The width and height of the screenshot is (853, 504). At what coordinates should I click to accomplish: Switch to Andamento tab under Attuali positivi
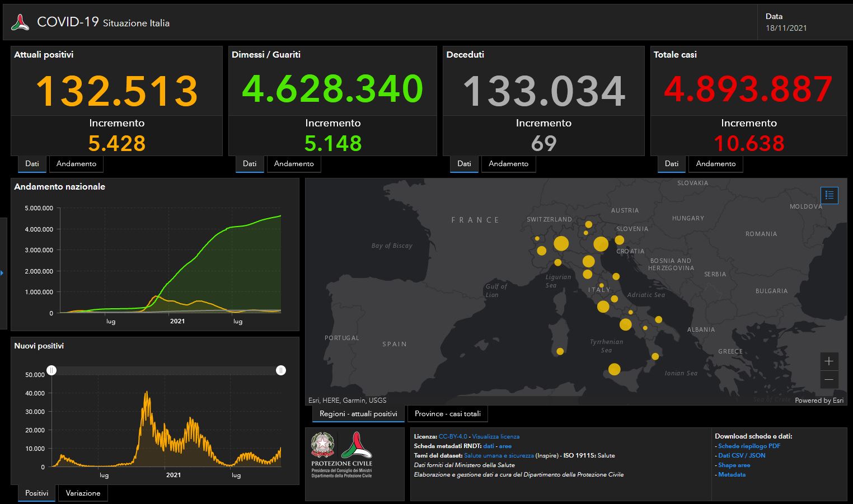click(76, 164)
